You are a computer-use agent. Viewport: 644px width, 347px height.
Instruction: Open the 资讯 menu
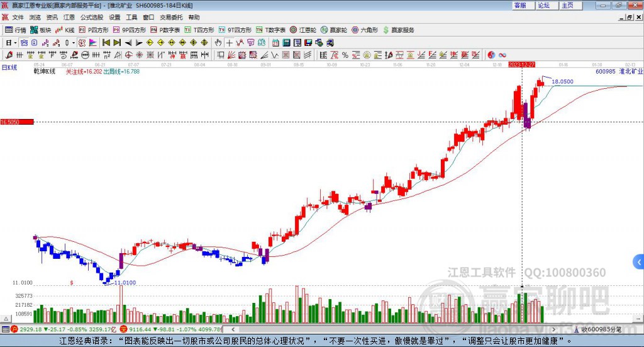click(x=52, y=17)
